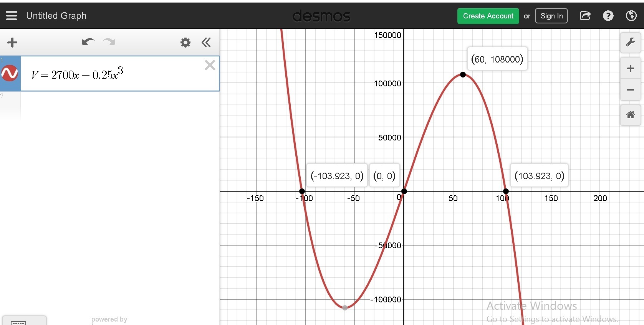The height and width of the screenshot is (325, 644).
Task: Open the hamburger menu
Action: (12, 16)
